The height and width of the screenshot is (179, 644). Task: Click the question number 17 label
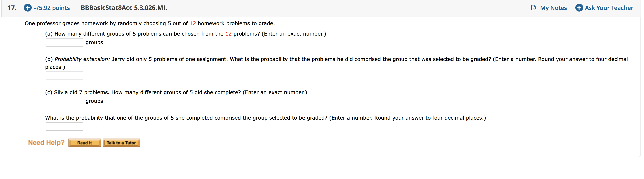pos(12,8)
